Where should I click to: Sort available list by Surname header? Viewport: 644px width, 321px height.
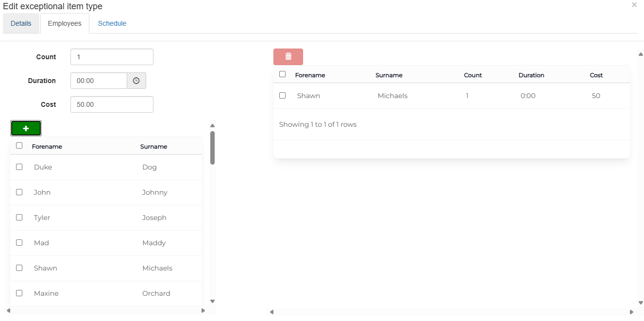153,146
